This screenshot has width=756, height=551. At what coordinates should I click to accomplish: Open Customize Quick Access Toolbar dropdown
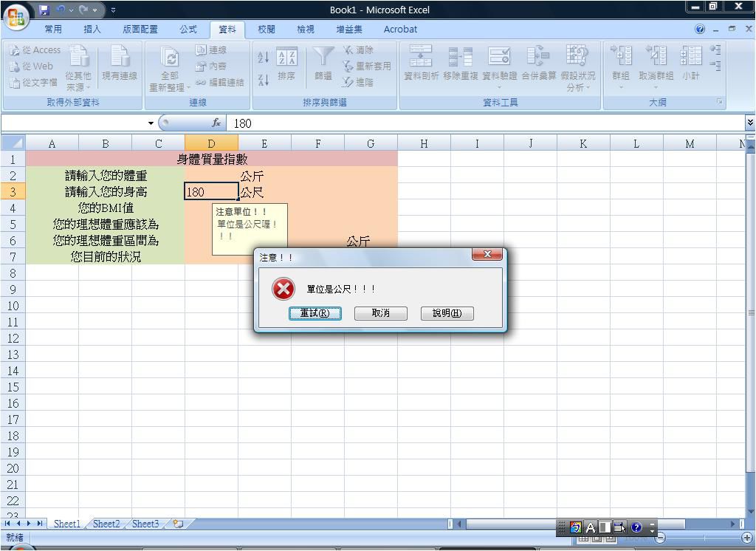click(113, 10)
